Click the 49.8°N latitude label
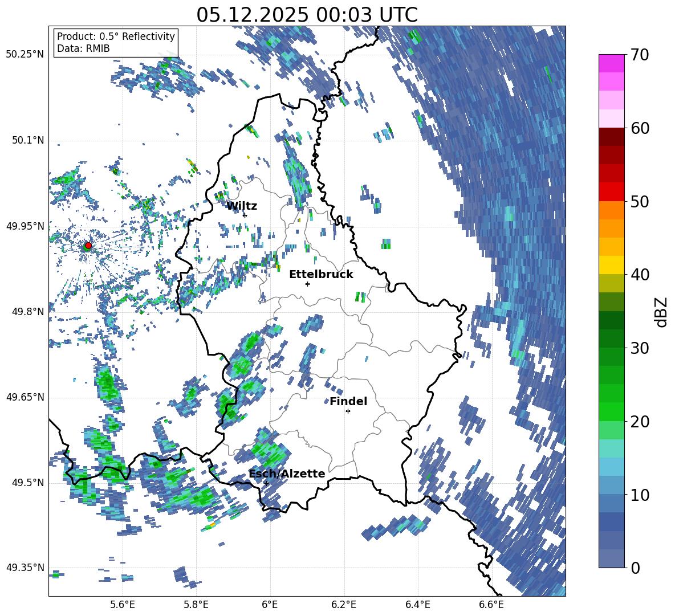675x616 pixels. (x=28, y=312)
